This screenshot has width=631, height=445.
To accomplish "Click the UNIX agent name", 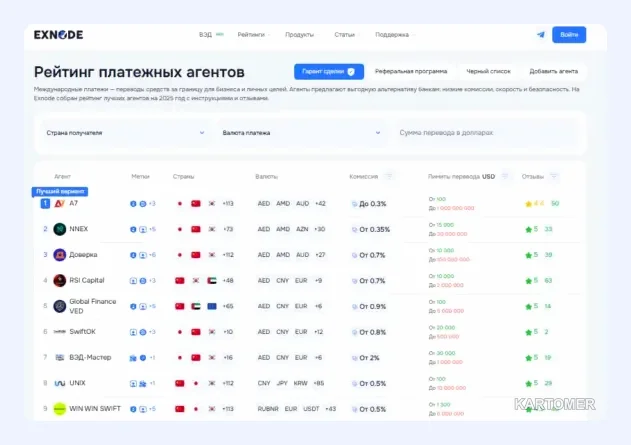I will point(77,383).
